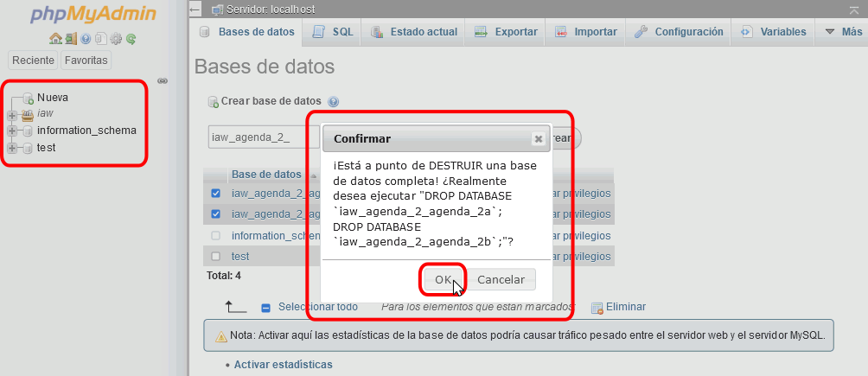
Task: Go to phpMyAdmin home via house icon
Action: coord(55,39)
